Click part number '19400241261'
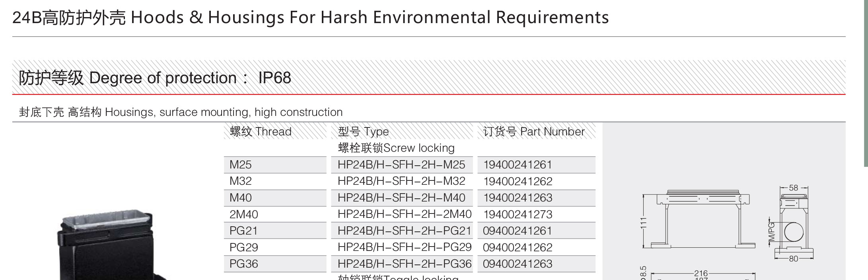Viewport: 868px width, 280px height. point(518,164)
